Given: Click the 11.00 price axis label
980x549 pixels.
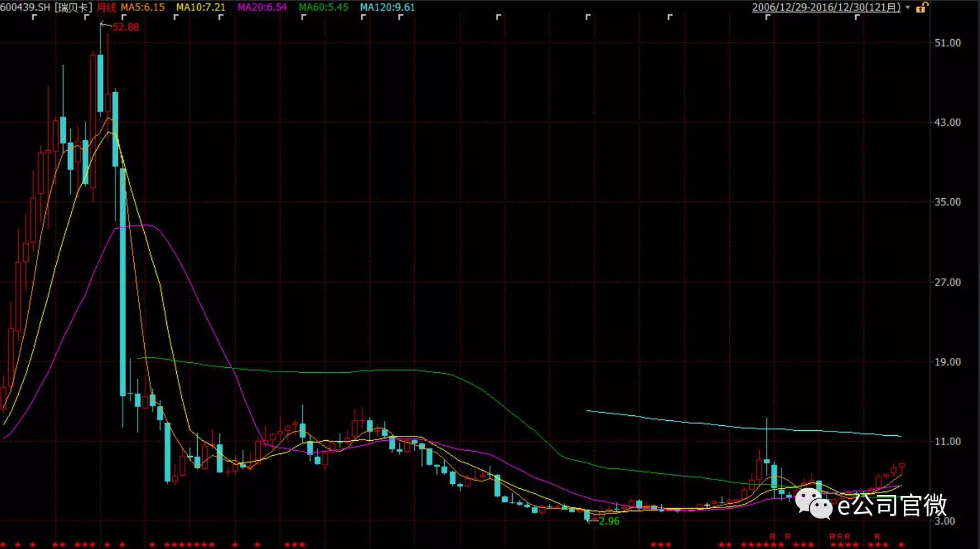Looking at the screenshot, I should coord(947,441).
